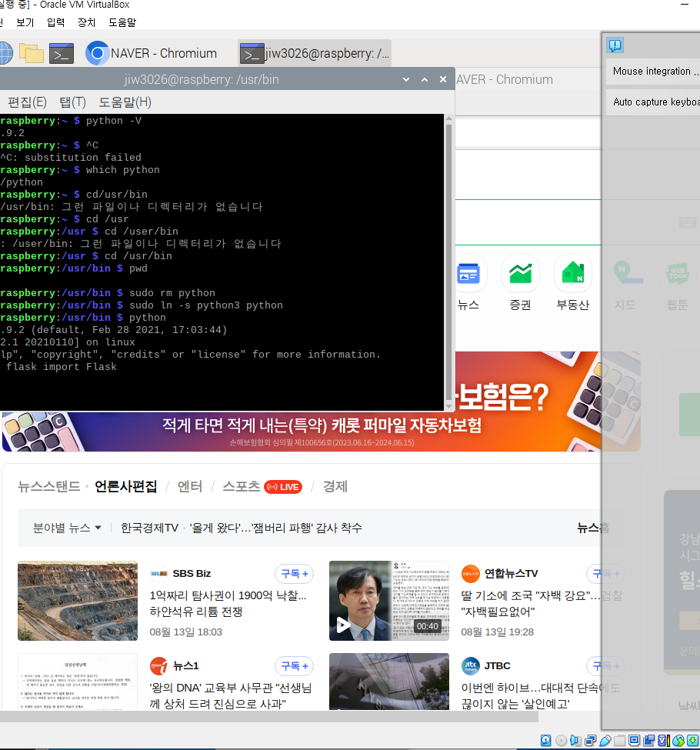Click the USB devices status bar icon
Screen dimensions: 700x750
click(605, 741)
